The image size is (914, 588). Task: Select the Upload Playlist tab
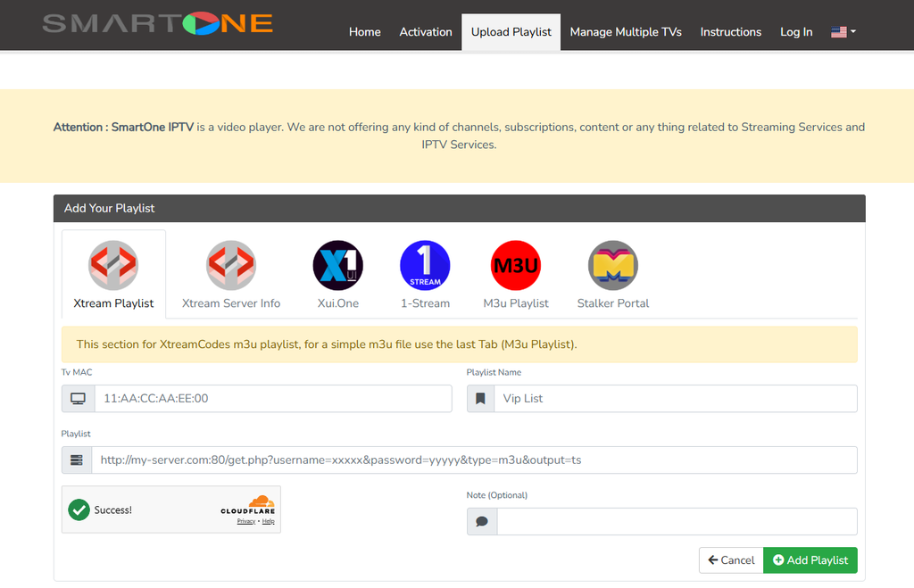(511, 32)
